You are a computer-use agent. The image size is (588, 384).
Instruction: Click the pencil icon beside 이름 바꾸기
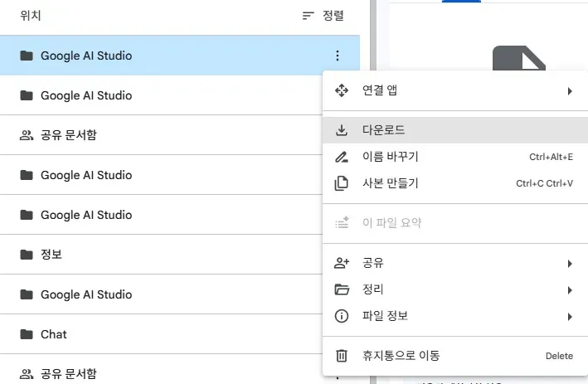click(341, 157)
